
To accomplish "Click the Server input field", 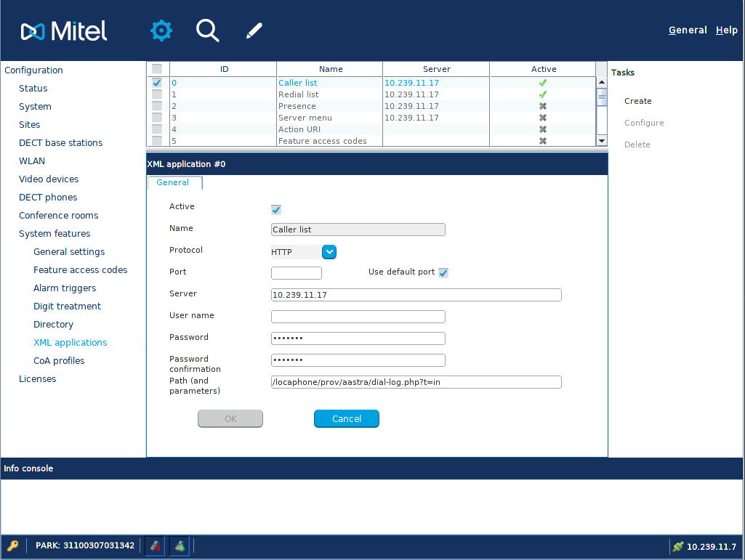I will pos(416,295).
